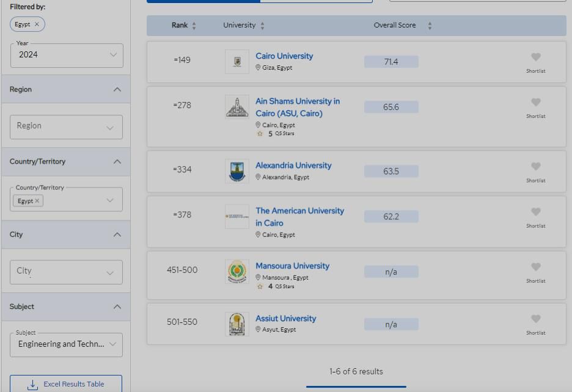This screenshot has width=572, height=392.
Task: Click the Ain Shams University logo
Action: 237,107
